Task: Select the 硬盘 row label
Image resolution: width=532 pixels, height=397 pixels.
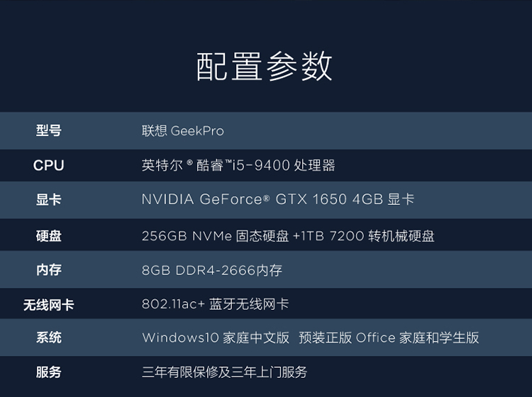Action: (x=48, y=236)
